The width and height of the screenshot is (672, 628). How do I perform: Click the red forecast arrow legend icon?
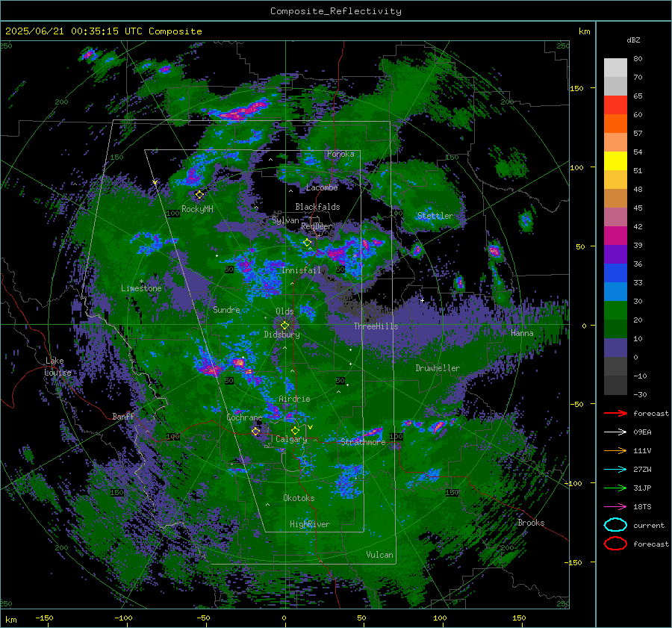coord(615,413)
